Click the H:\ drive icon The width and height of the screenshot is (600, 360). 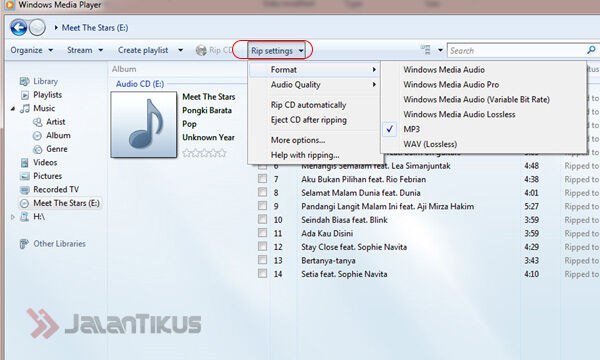coord(24,217)
